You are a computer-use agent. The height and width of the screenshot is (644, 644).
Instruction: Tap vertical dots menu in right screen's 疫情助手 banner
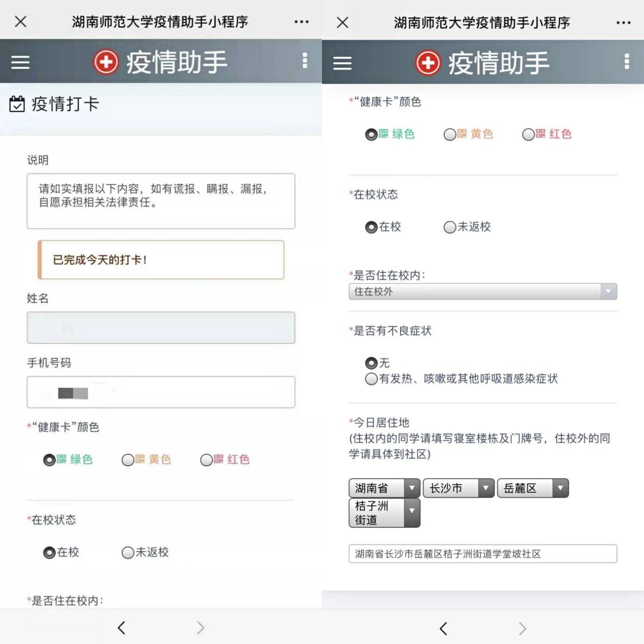(627, 62)
